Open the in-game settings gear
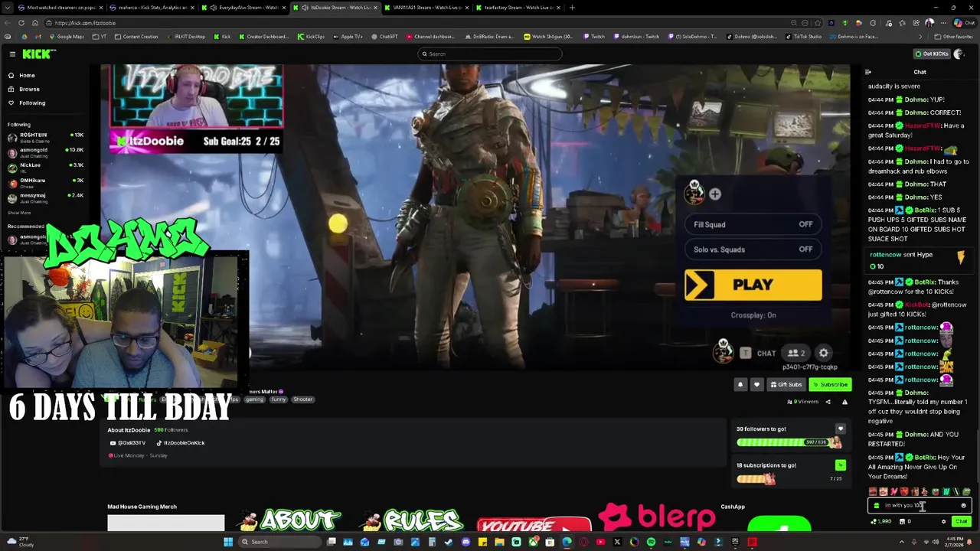This screenshot has height=551, width=980. [823, 353]
